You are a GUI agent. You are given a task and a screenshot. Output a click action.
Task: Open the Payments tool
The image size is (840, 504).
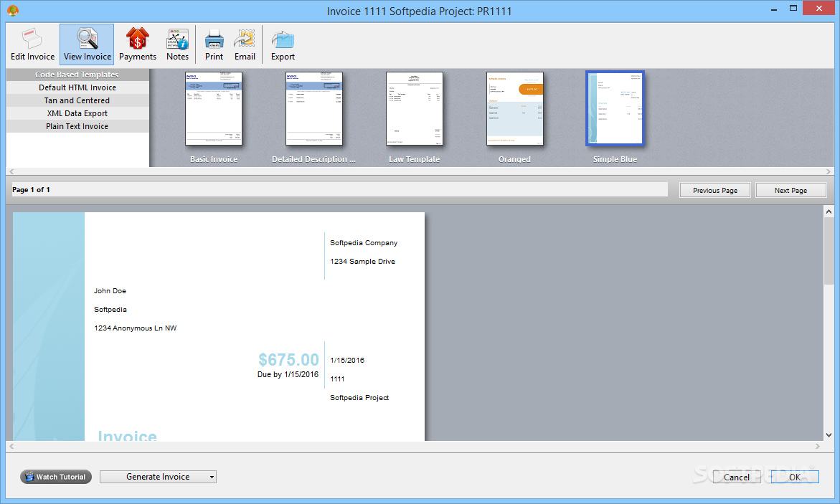coord(138,45)
